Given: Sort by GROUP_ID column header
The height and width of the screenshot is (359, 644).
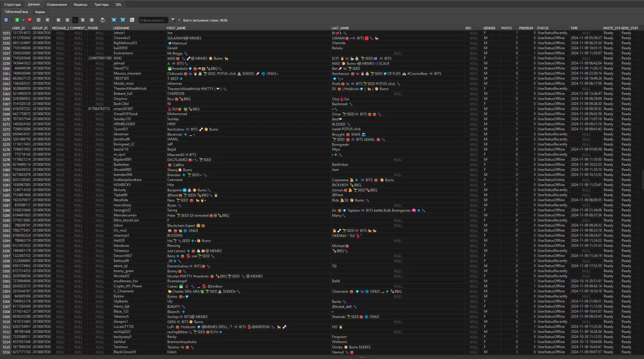Looking at the screenshot, I should (x=41, y=28).
